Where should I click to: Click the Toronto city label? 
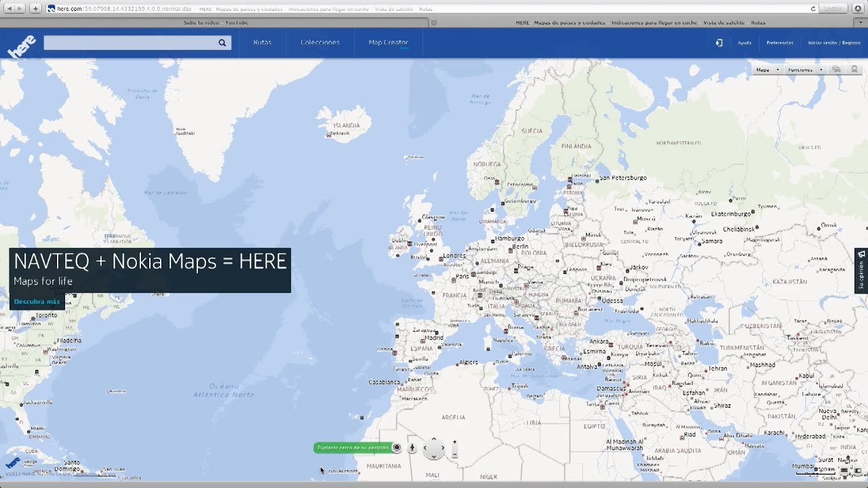pyautogui.click(x=46, y=315)
